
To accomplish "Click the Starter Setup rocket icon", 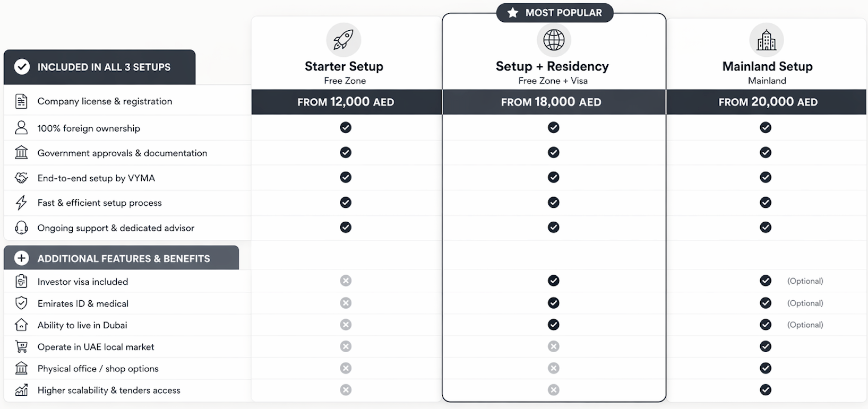I will (343, 40).
